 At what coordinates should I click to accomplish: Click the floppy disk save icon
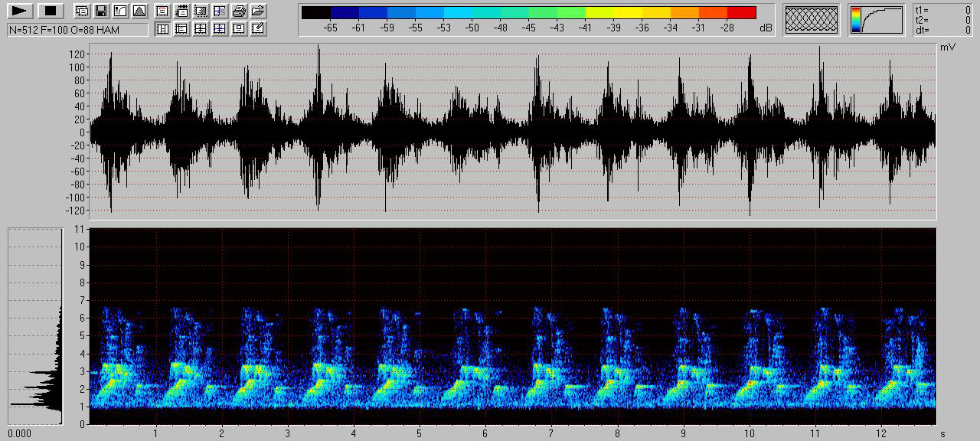[x=100, y=11]
